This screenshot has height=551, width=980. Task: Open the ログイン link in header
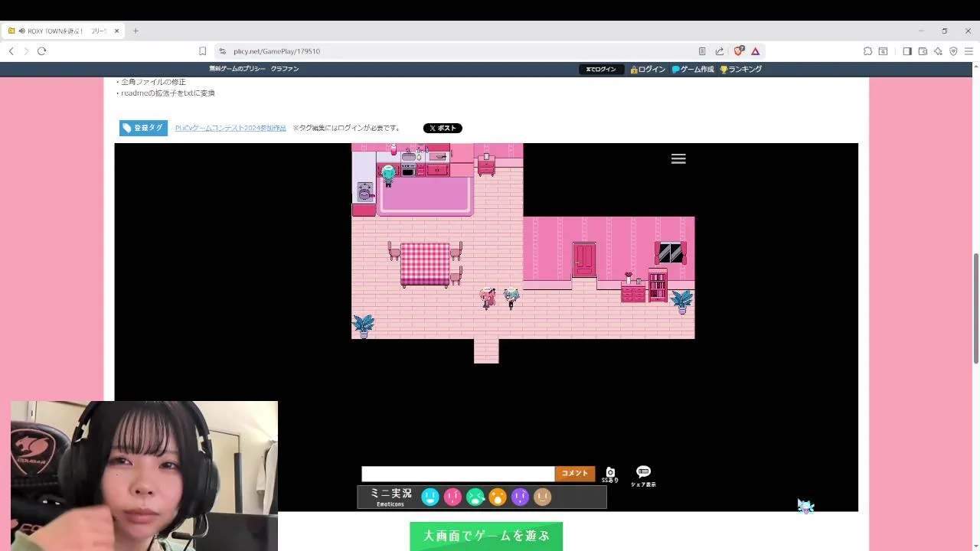coord(648,69)
